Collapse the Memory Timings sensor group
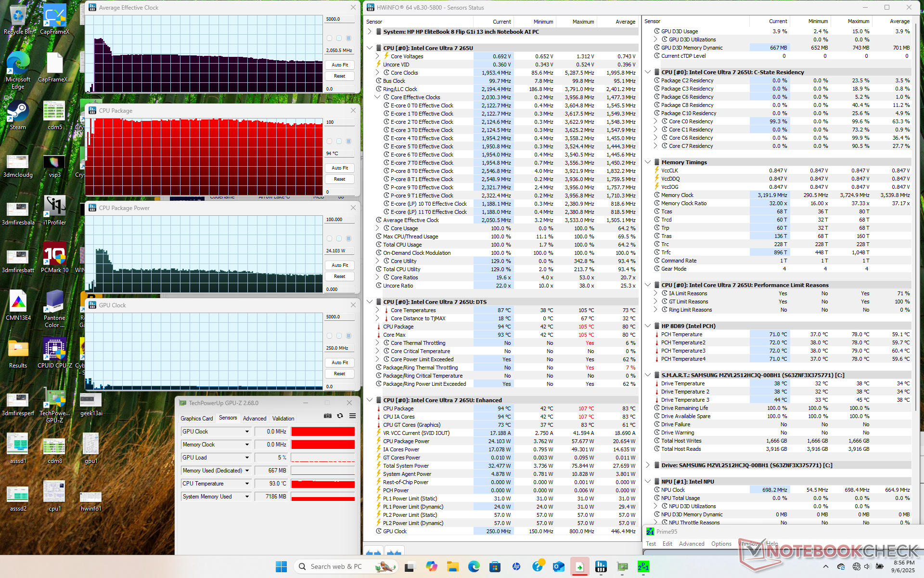The width and height of the screenshot is (924, 578). tap(648, 162)
